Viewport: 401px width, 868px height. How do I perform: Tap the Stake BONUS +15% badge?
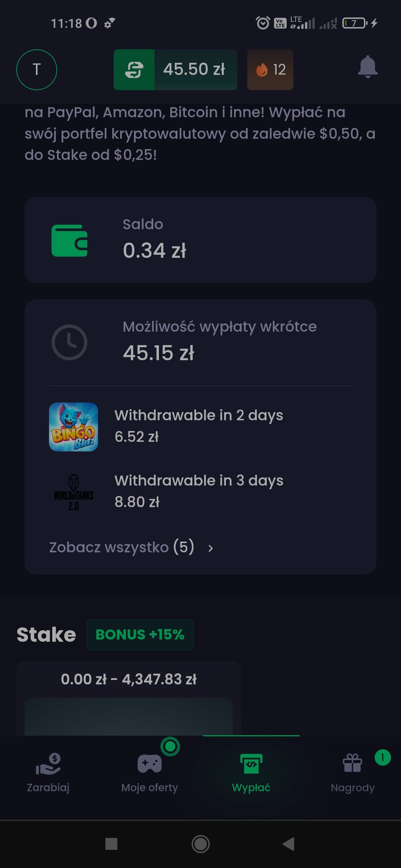(140, 635)
